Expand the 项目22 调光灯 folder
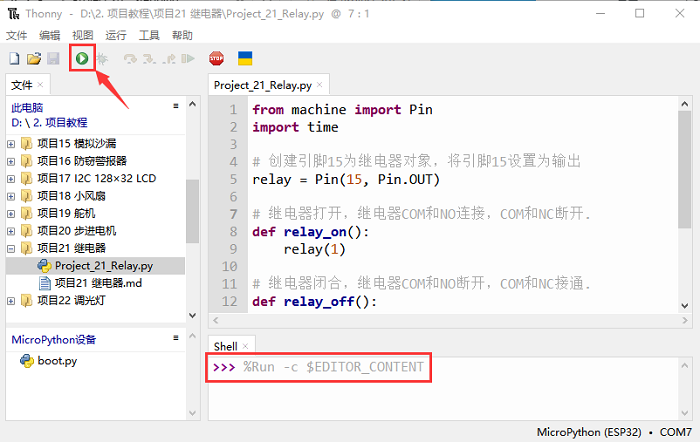Screen dimensions: 700x442 [x=11, y=300]
